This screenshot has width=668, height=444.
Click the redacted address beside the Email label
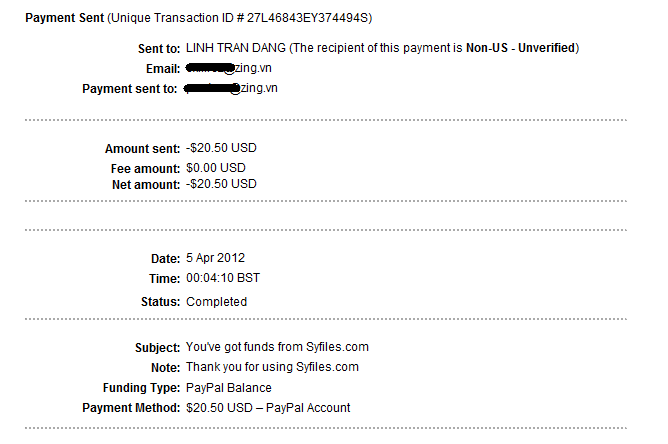(x=231, y=68)
